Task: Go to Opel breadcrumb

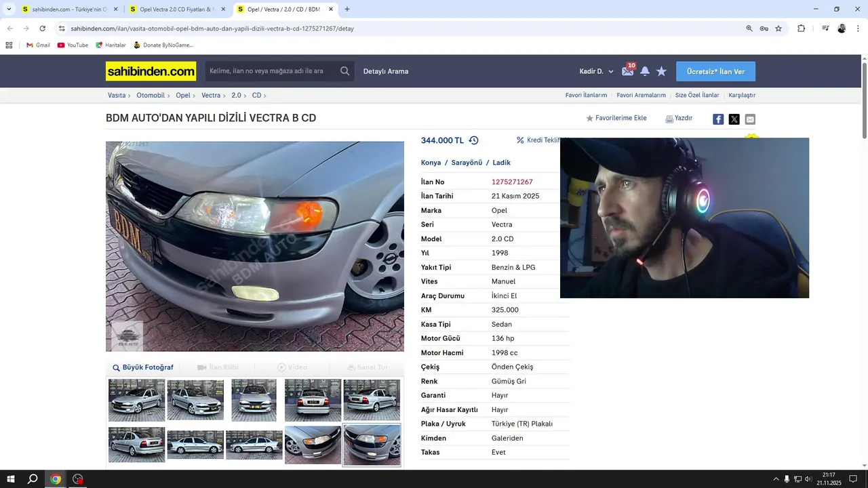Action: click(183, 96)
